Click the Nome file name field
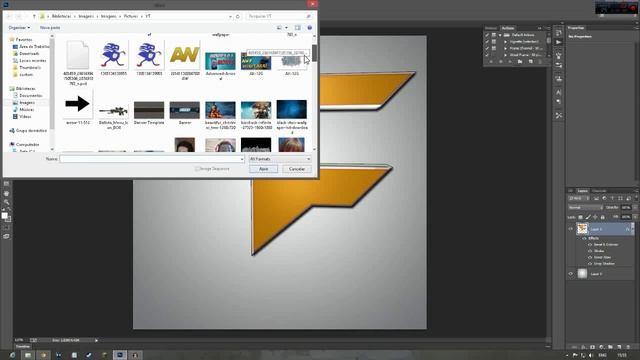The height and width of the screenshot is (360, 640). (x=152, y=159)
